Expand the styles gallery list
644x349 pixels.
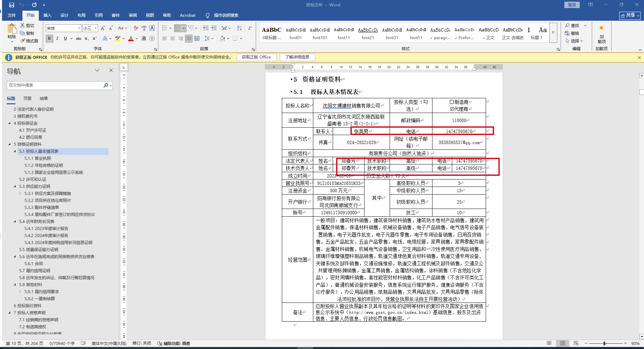click(x=553, y=32)
